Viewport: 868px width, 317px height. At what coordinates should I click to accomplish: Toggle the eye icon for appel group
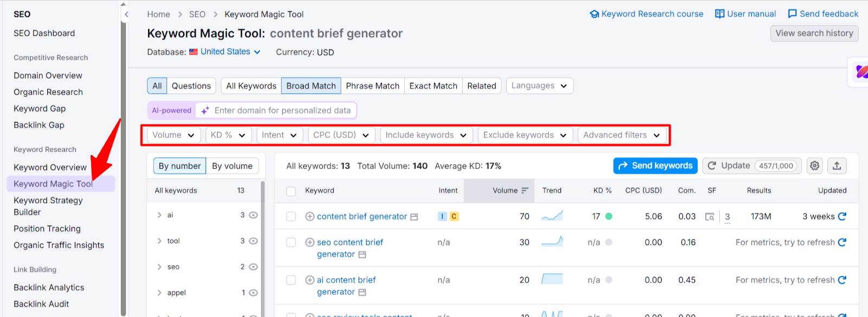tap(253, 293)
